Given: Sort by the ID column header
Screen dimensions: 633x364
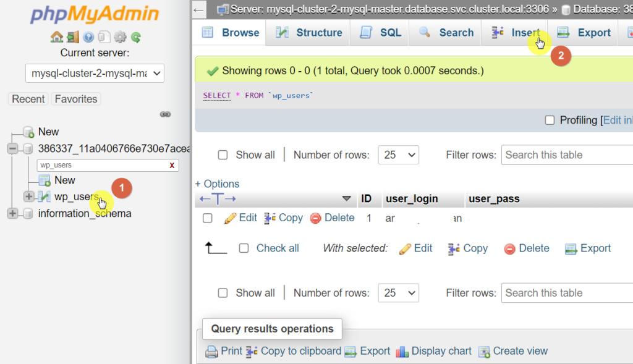Looking at the screenshot, I should click(x=366, y=199).
